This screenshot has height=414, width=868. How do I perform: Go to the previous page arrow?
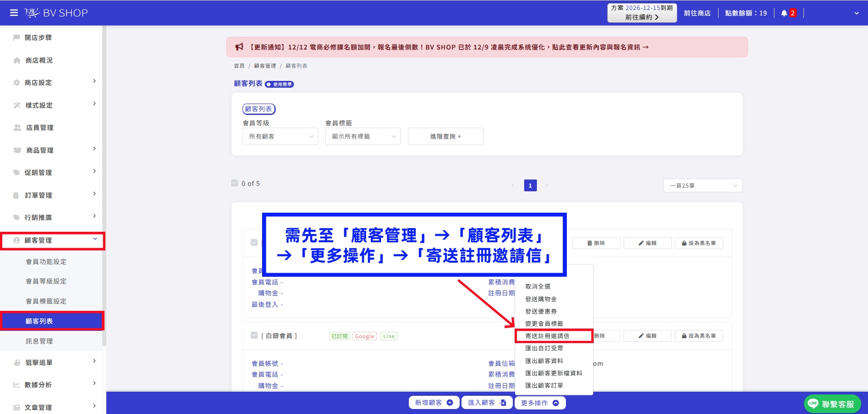[513, 185]
